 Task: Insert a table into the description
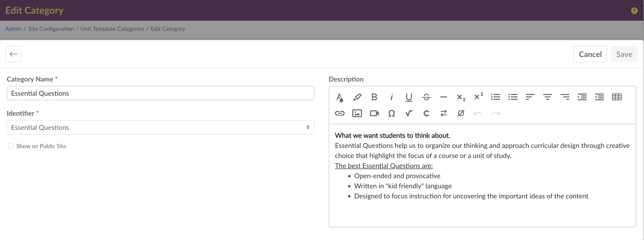click(x=617, y=97)
